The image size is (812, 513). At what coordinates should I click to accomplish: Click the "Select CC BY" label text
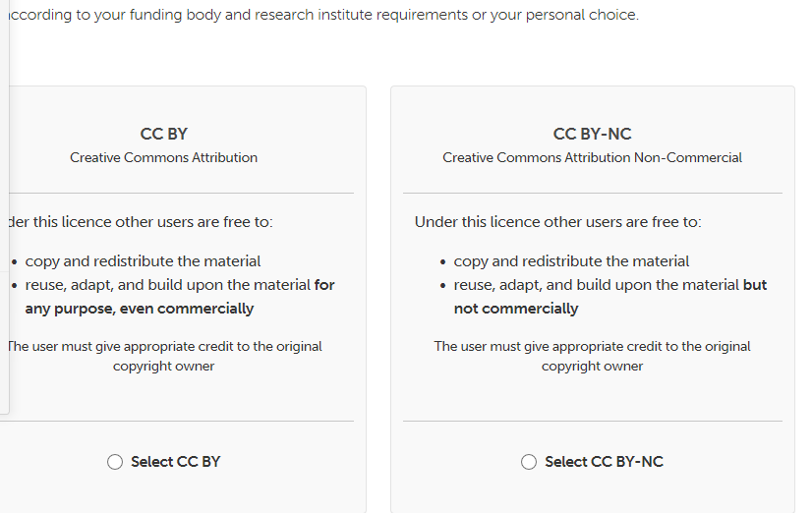(175, 462)
